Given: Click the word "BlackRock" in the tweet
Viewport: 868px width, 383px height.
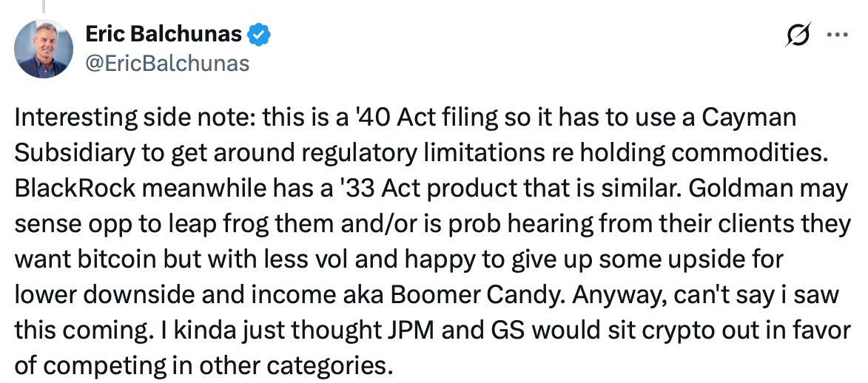Looking at the screenshot, I should click(74, 188).
